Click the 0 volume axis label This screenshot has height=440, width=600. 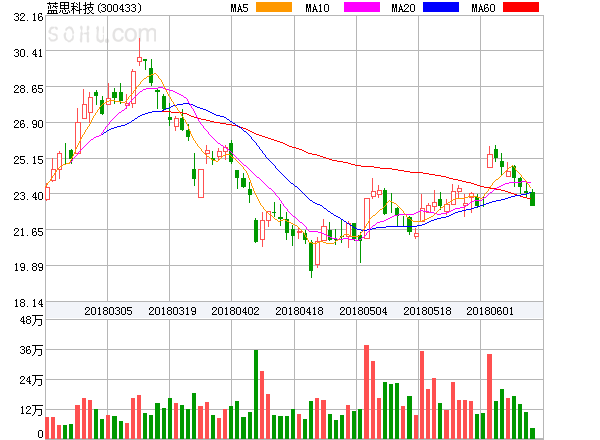(40, 434)
